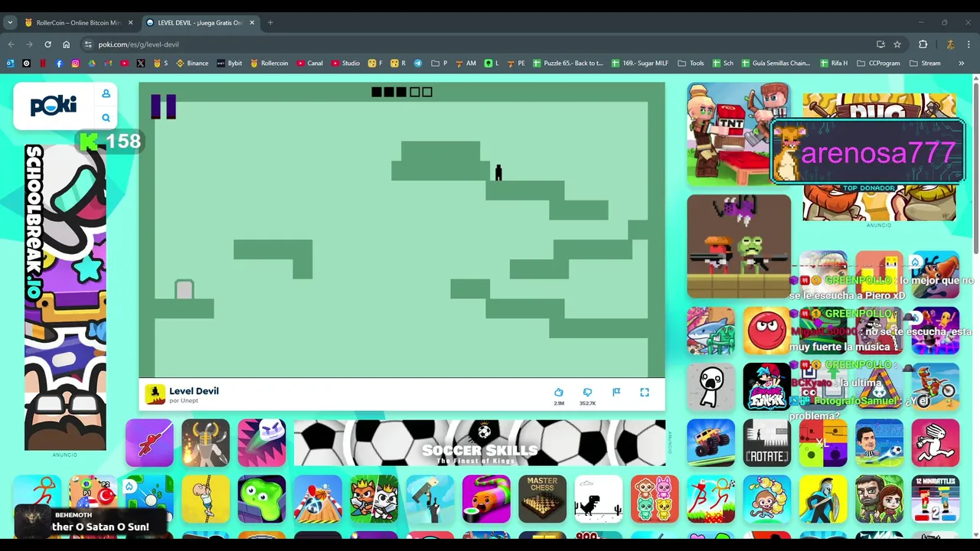This screenshot has width=980, height=551.
Task: Open the browser profile avatar
Action: [950, 44]
